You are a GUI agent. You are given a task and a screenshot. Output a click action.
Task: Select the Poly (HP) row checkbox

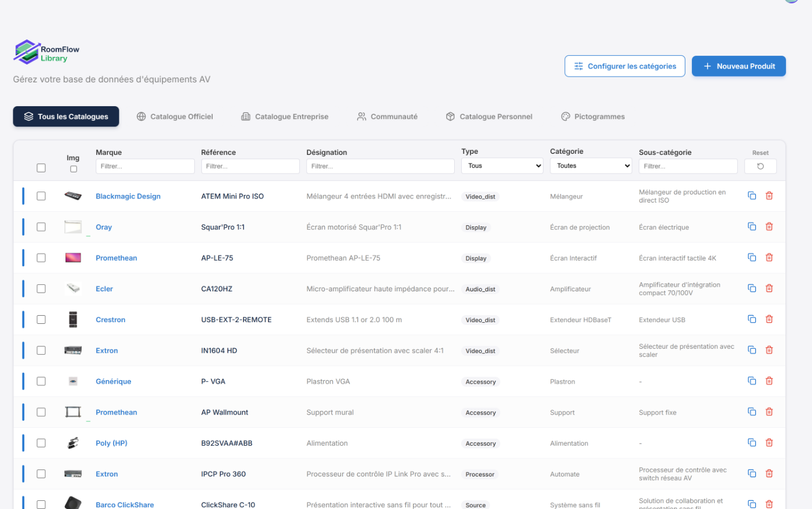(41, 443)
